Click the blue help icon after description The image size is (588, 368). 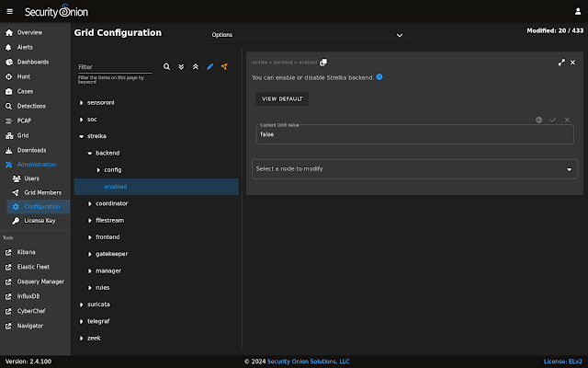(x=379, y=77)
